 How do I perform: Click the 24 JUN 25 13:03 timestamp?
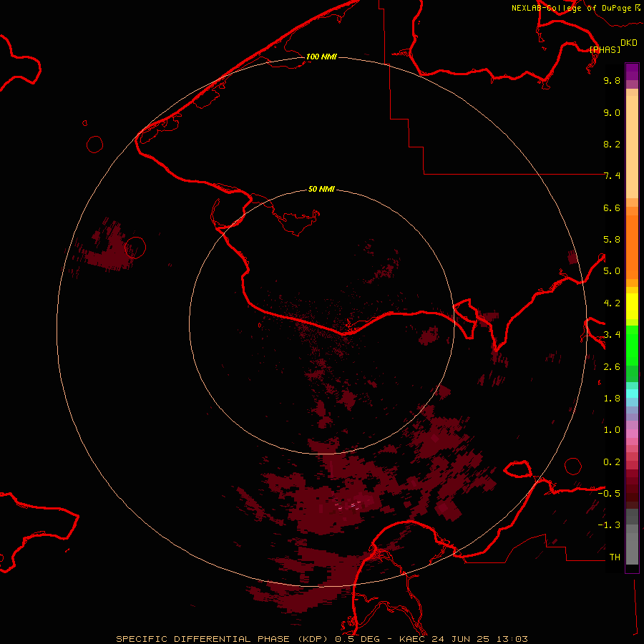click(479, 639)
